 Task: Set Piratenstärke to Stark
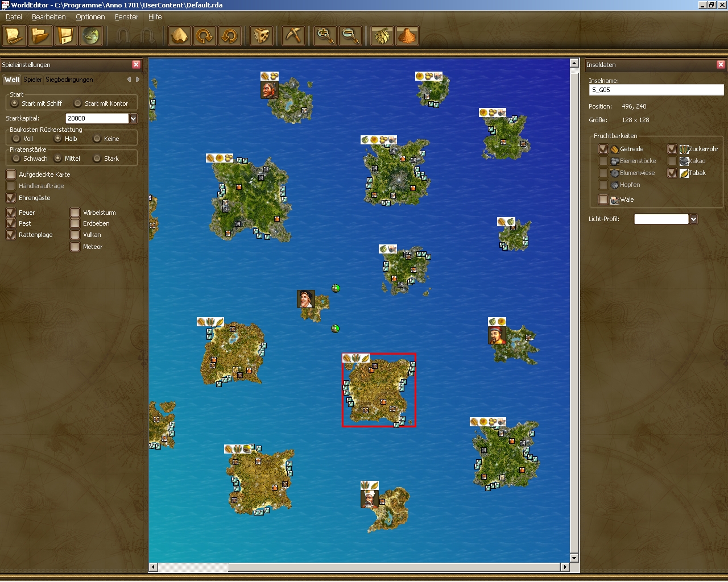click(x=97, y=159)
